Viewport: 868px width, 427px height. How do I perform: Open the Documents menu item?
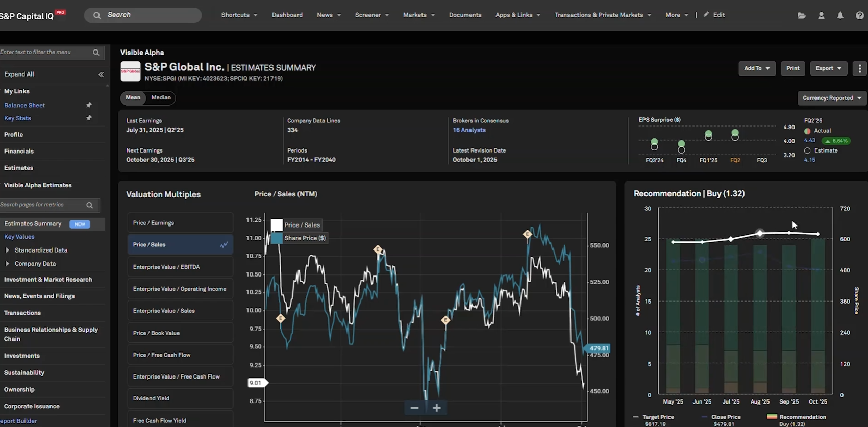tap(465, 15)
